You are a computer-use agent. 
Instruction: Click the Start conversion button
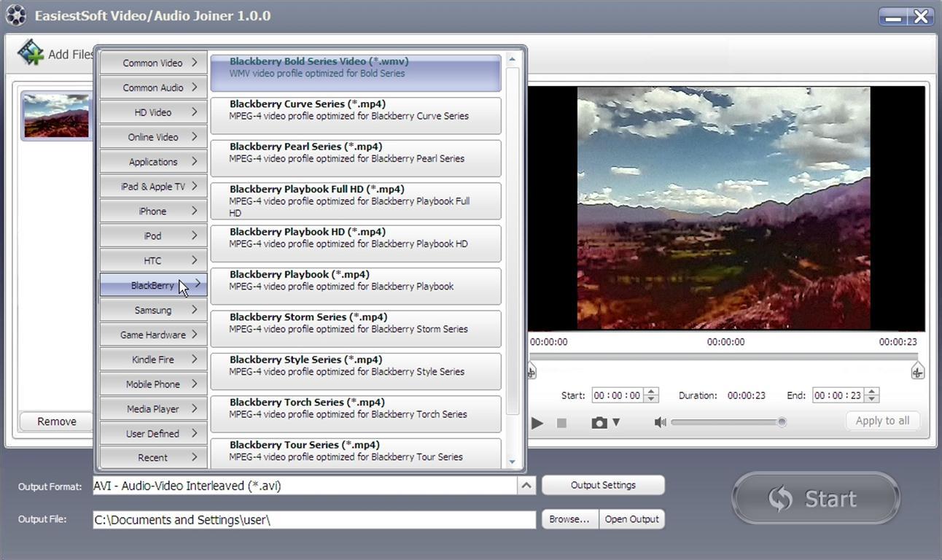pyautogui.click(x=815, y=499)
